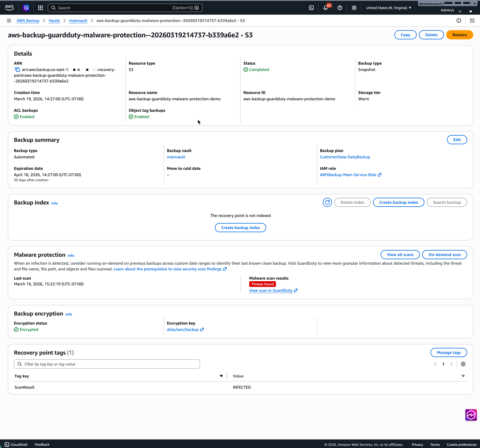Open CustomerData-DailyBackup plan link

345,157
